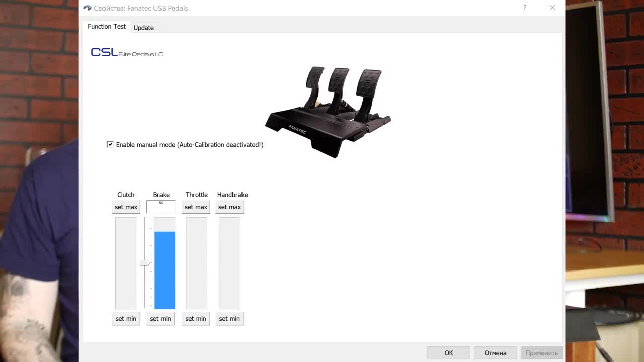This screenshot has height=362, width=644.
Task: Click Brake set min button
Action: click(160, 319)
